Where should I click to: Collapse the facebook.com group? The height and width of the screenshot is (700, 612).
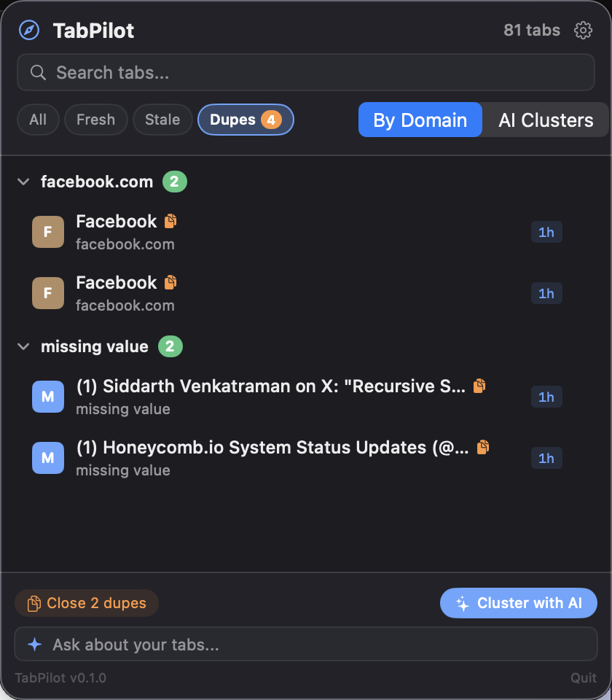23,182
